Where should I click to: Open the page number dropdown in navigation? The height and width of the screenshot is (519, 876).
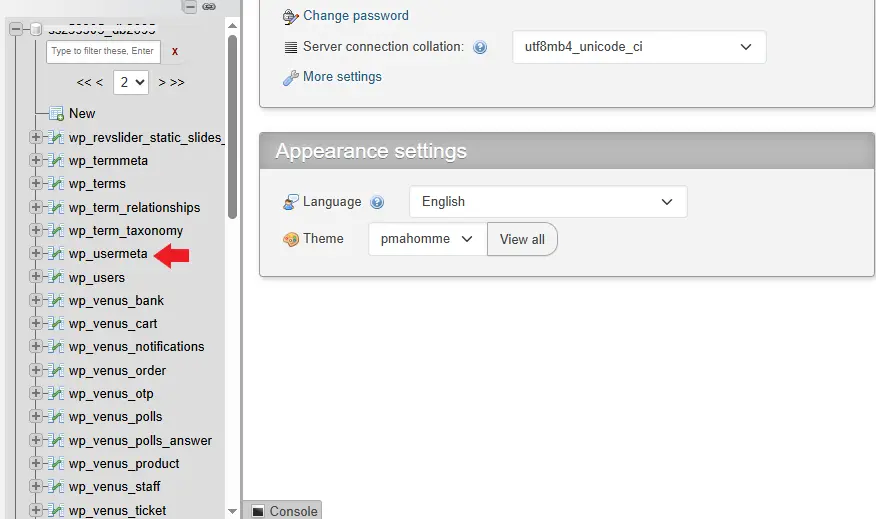(131, 82)
